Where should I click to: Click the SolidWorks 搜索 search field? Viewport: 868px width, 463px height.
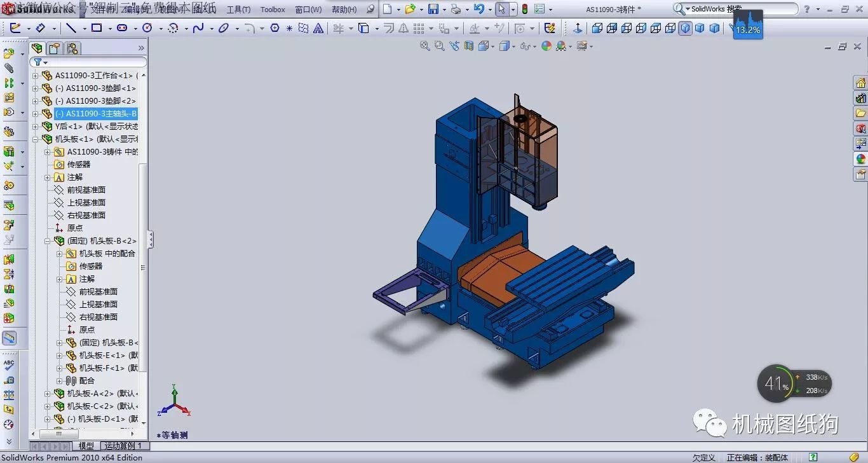tap(740, 9)
